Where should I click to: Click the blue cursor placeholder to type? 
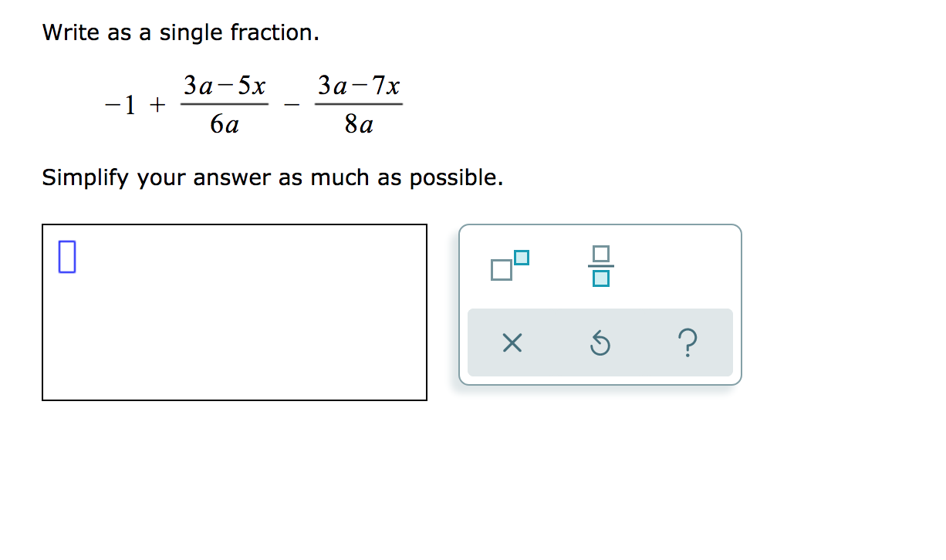[x=68, y=258]
